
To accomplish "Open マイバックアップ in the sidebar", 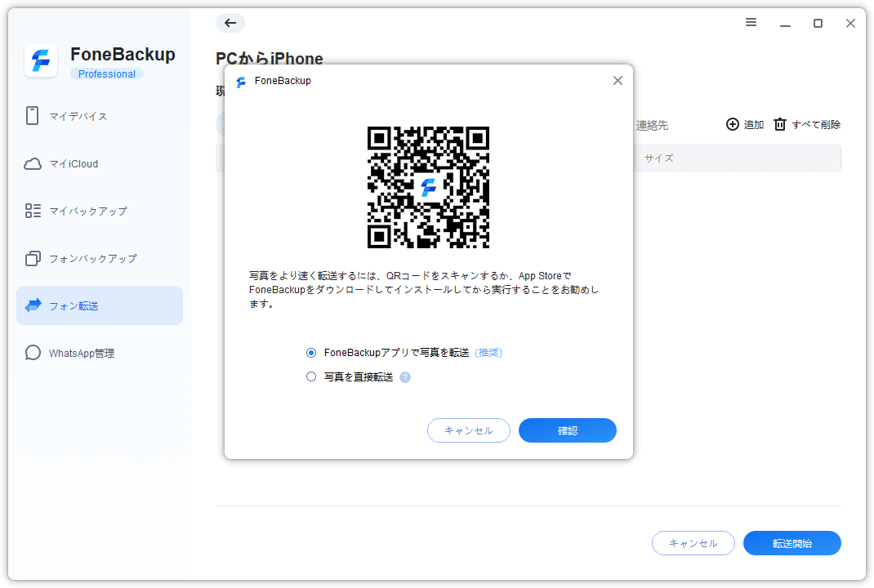I will coord(100,211).
